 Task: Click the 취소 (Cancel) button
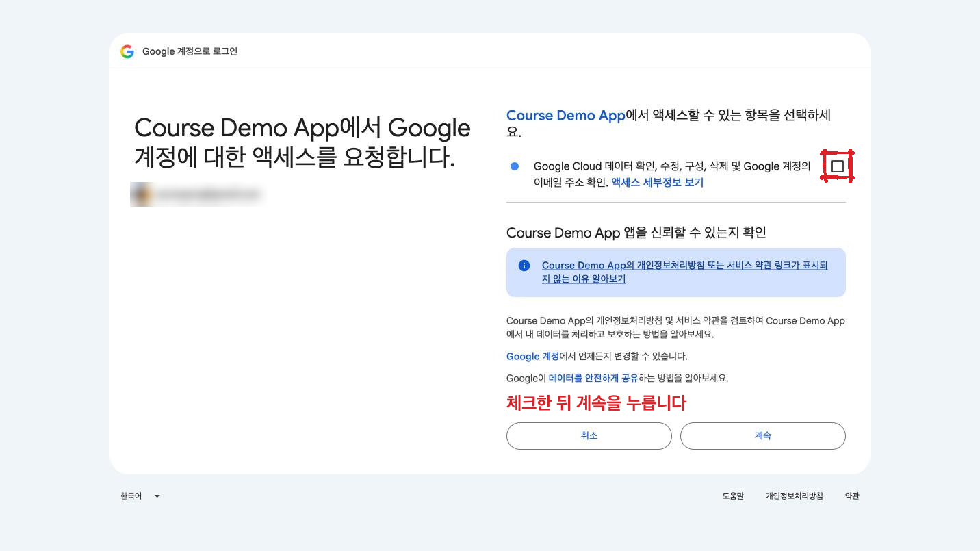(589, 436)
